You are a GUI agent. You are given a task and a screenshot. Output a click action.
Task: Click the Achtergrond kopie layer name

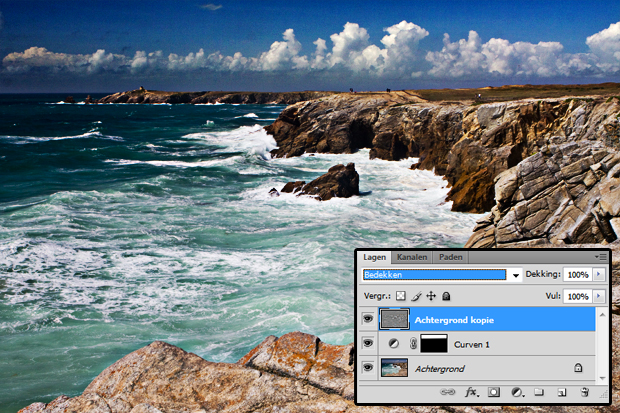coord(454,320)
